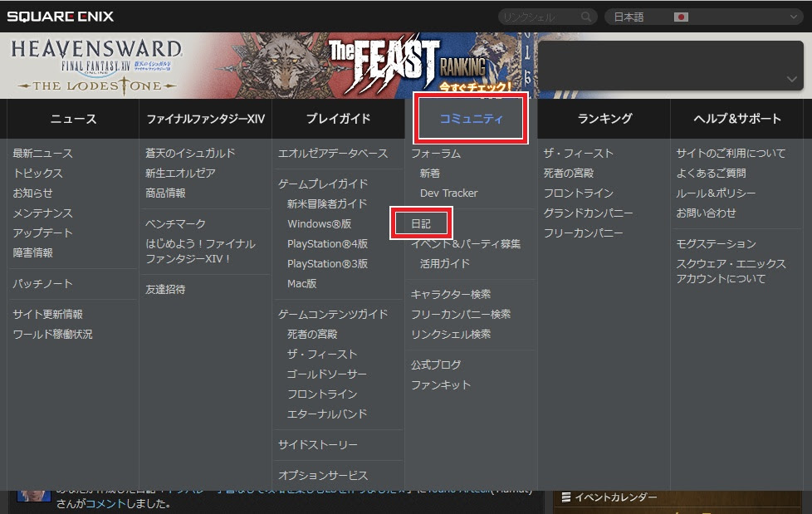Open ゲームコンテンツガイド link
The height and width of the screenshot is (514, 812).
333,314
